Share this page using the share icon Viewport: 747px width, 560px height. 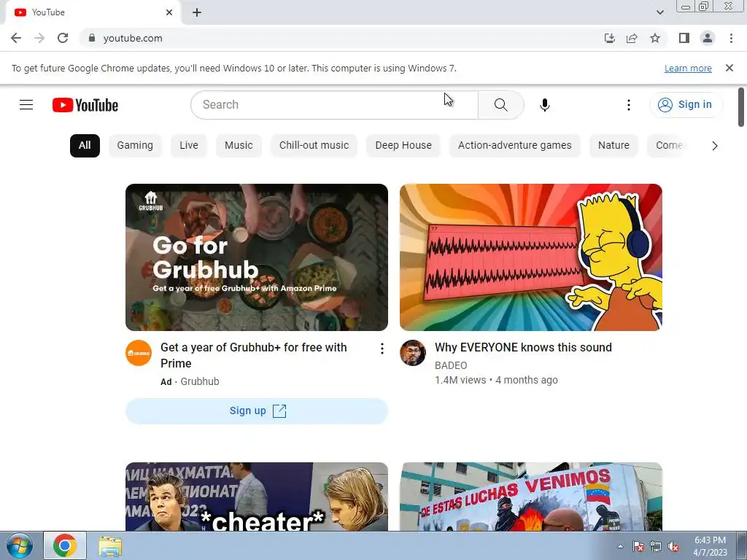632,38
